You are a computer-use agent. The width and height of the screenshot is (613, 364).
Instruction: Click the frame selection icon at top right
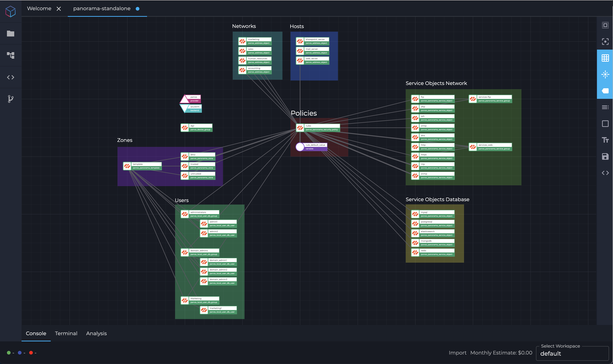(605, 41)
